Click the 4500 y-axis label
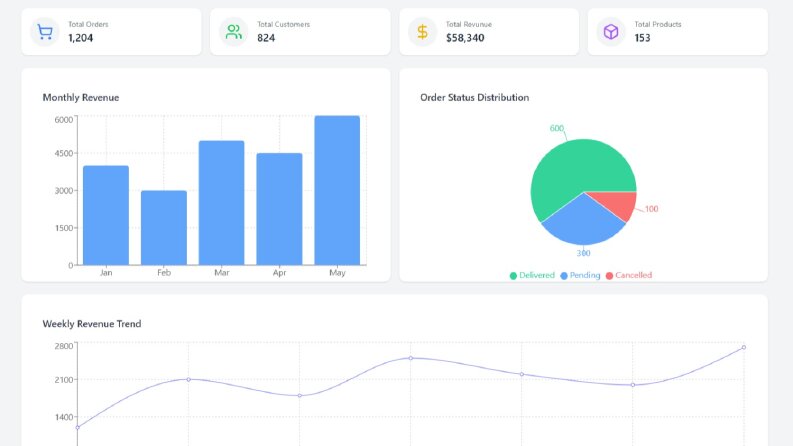This screenshot has height=446, width=793. [64, 153]
